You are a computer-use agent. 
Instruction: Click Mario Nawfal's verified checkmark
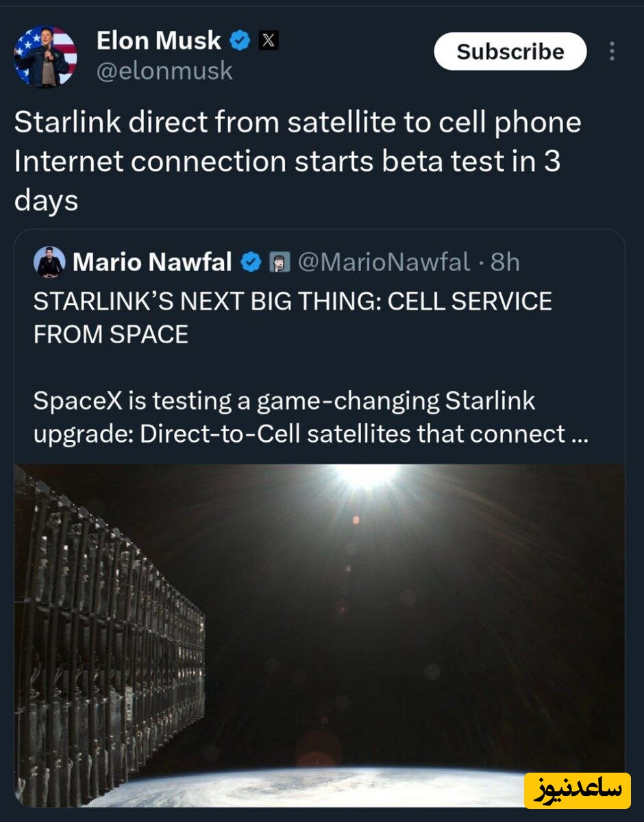[x=251, y=261]
